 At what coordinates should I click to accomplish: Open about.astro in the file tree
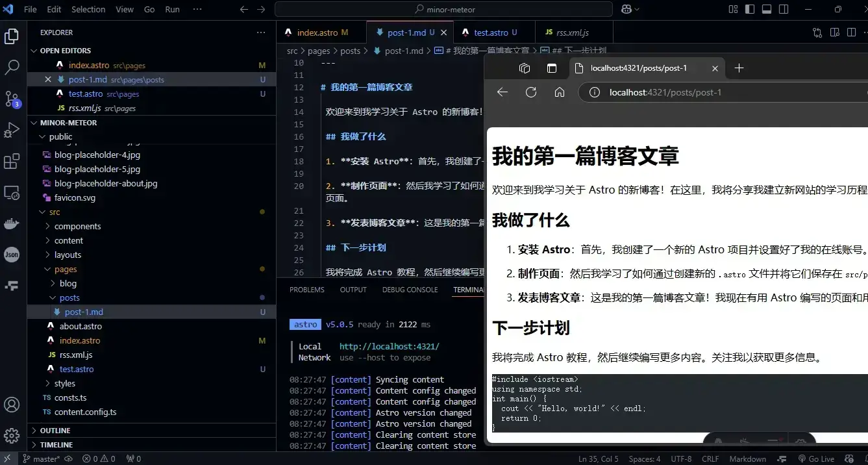pyautogui.click(x=81, y=326)
